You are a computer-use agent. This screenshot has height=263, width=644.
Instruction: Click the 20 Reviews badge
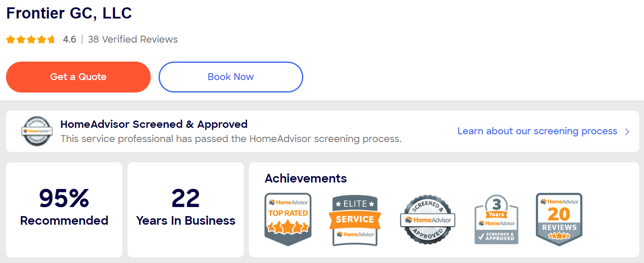pos(559,219)
